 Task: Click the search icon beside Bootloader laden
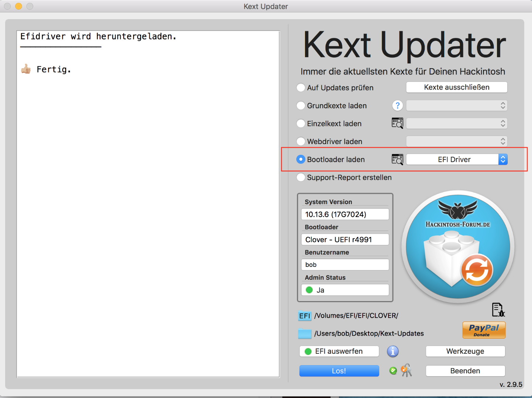pos(397,159)
